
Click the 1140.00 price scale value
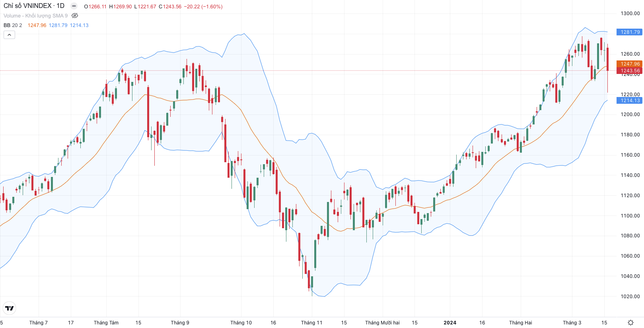[x=630, y=175]
